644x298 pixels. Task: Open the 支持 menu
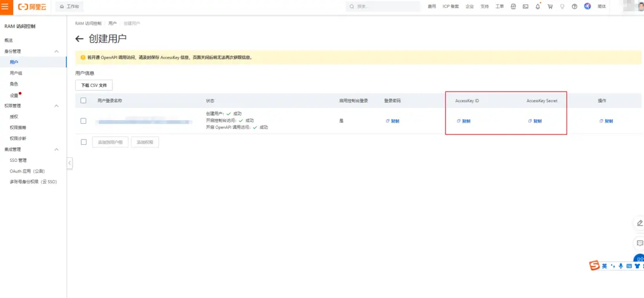(484, 7)
